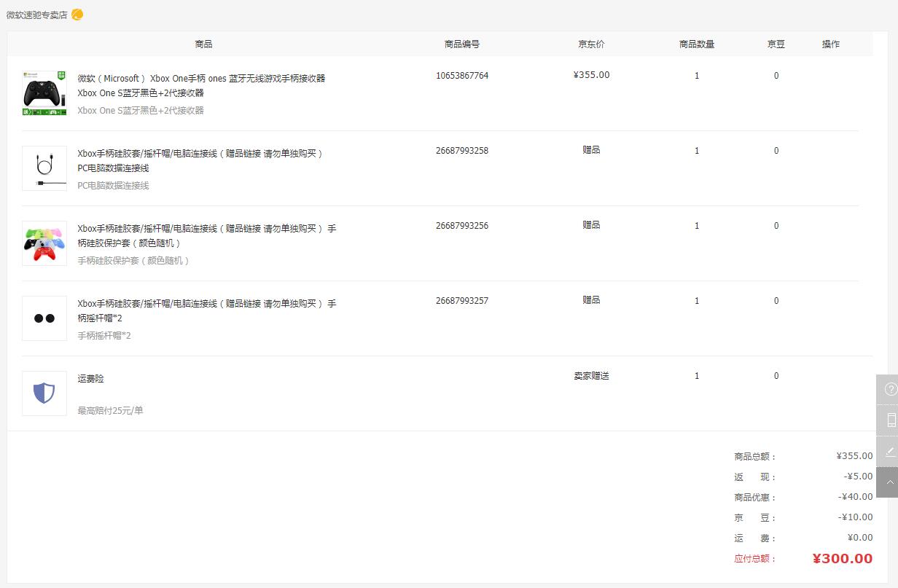Click the back-to-top chevron at bottom right
898x588 pixels.
point(890,482)
